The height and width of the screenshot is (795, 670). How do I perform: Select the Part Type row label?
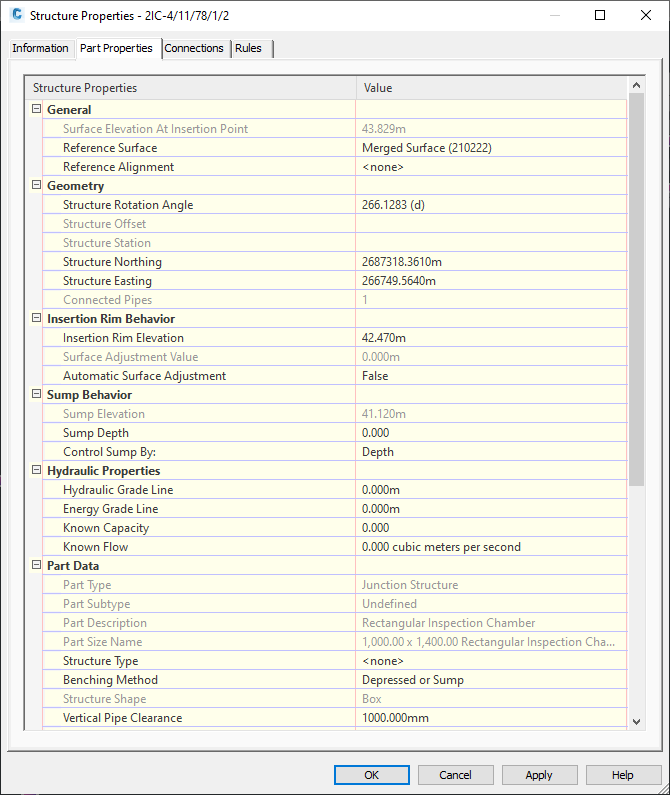click(x=87, y=585)
